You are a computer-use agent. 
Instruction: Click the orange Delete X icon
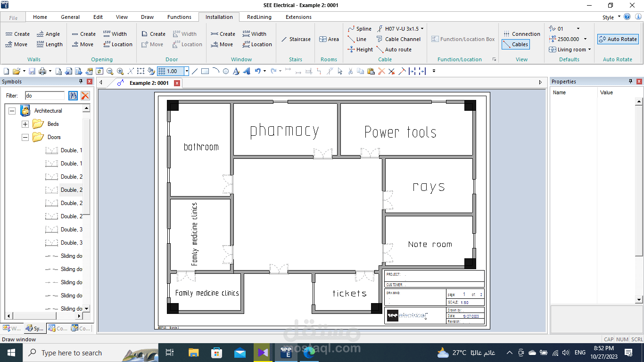click(x=381, y=71)
